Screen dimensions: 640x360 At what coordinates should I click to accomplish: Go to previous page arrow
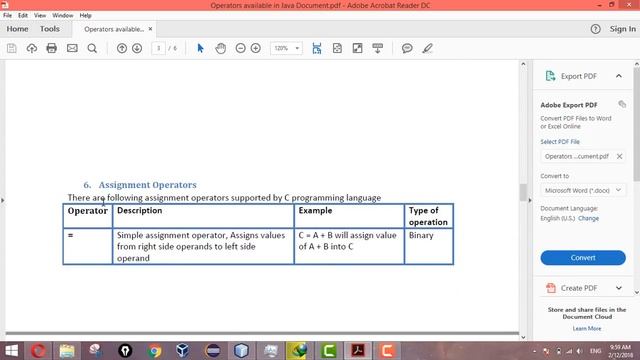122,48
